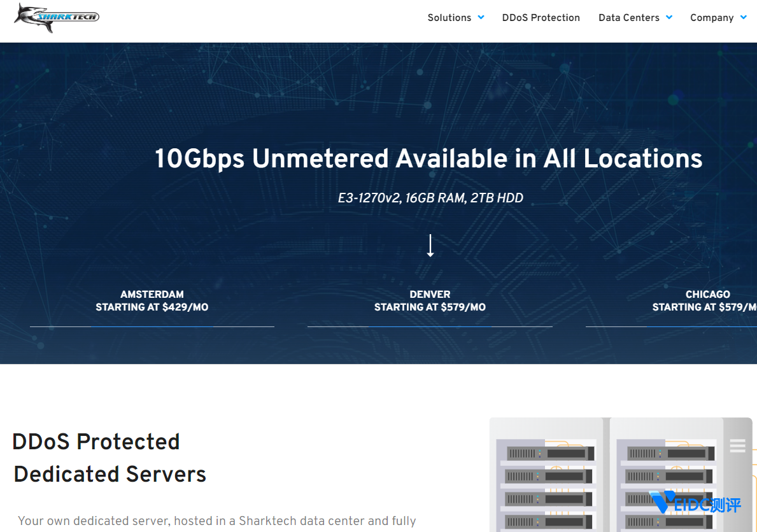The width and height of the screenshot is (757, 532).
Task: Choose the Denver $579/mo offer
Action: click(430, 300)
